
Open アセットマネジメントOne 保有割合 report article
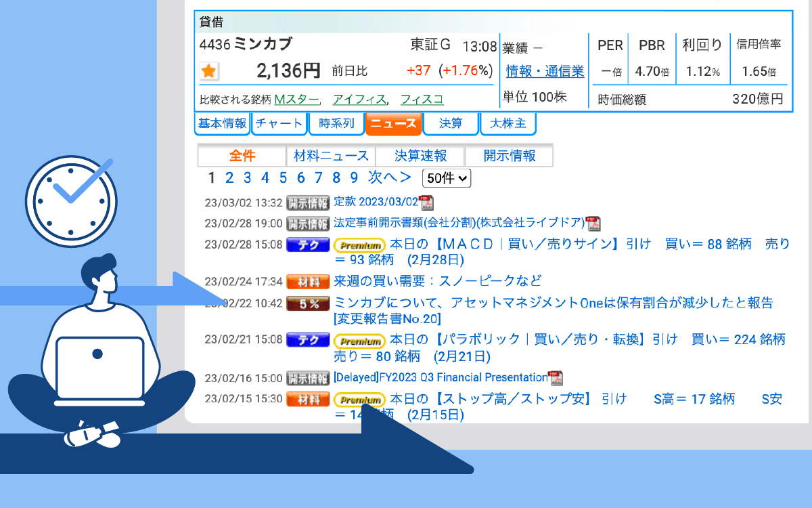(x=554, y=311)
